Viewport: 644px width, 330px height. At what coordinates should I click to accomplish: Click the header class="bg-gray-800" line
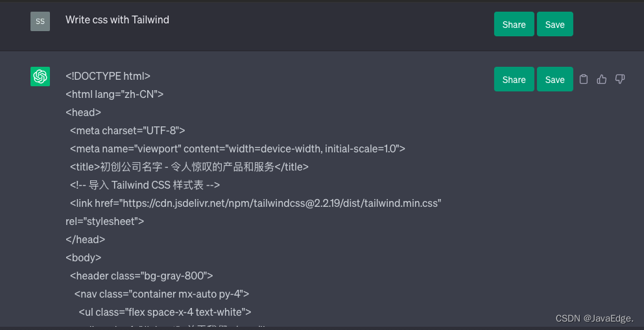point(141,276)
